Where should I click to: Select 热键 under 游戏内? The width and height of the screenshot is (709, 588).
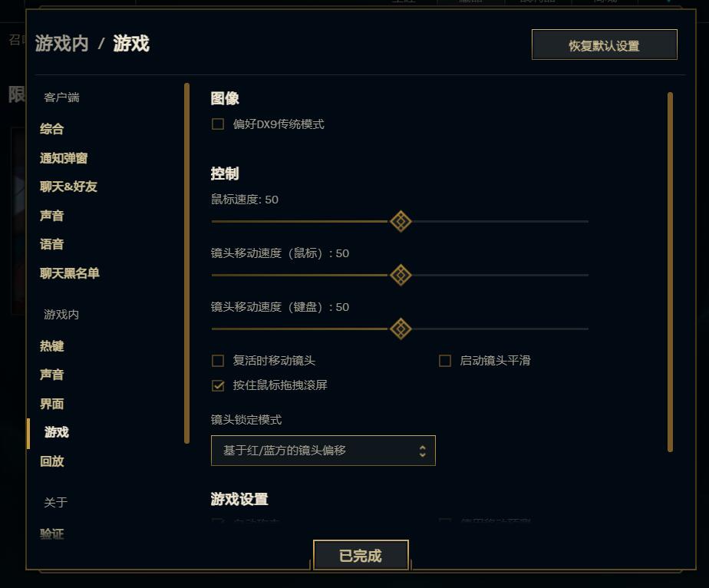(51, 346)
